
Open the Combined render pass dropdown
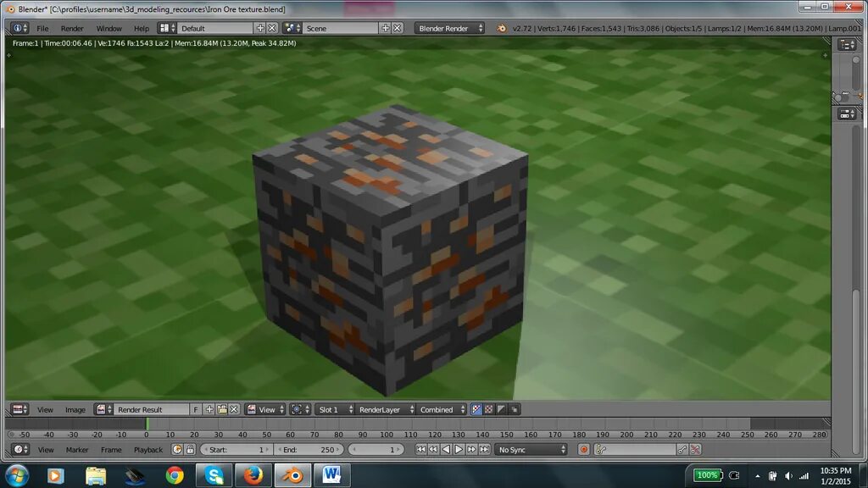(x=442, y=409)
